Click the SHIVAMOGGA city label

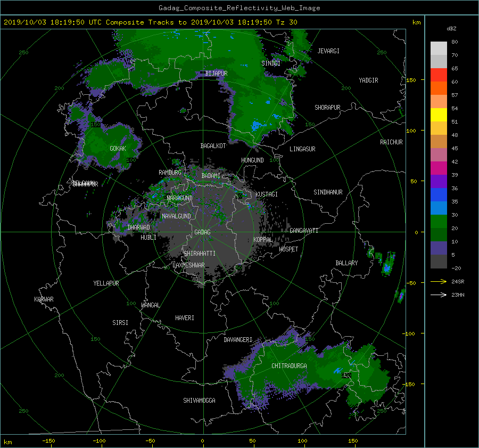click(x=199, y=401)
